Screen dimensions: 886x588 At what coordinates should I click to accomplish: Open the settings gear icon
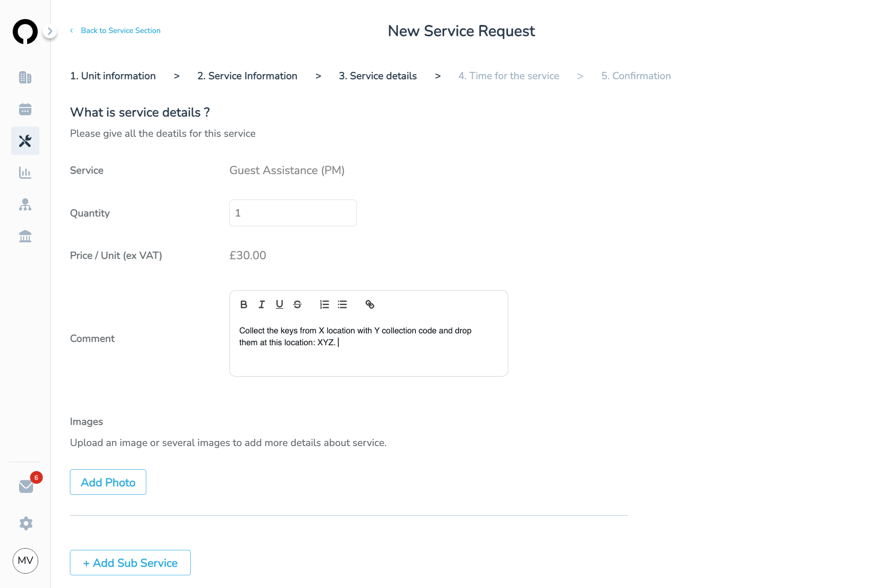point(26,523)
